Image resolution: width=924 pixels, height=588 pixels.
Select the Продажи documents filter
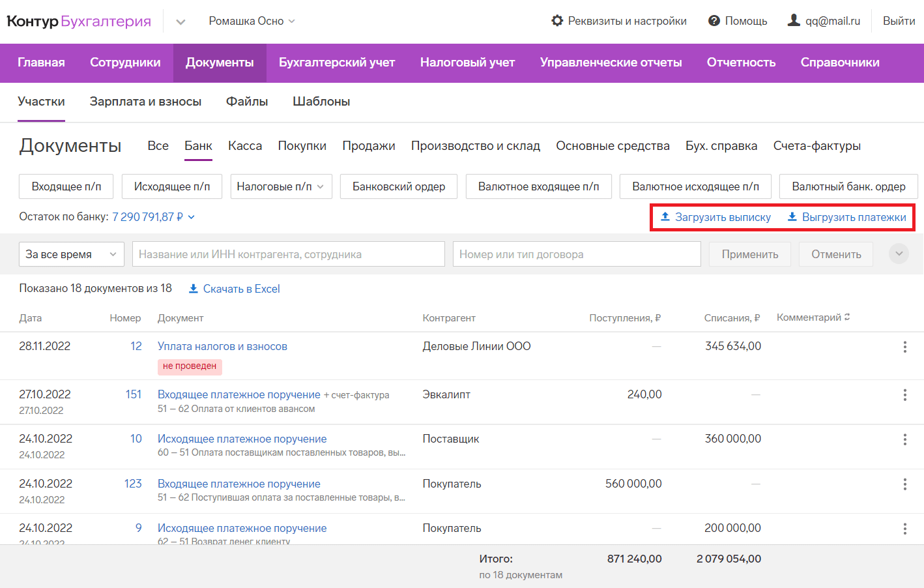369,146
